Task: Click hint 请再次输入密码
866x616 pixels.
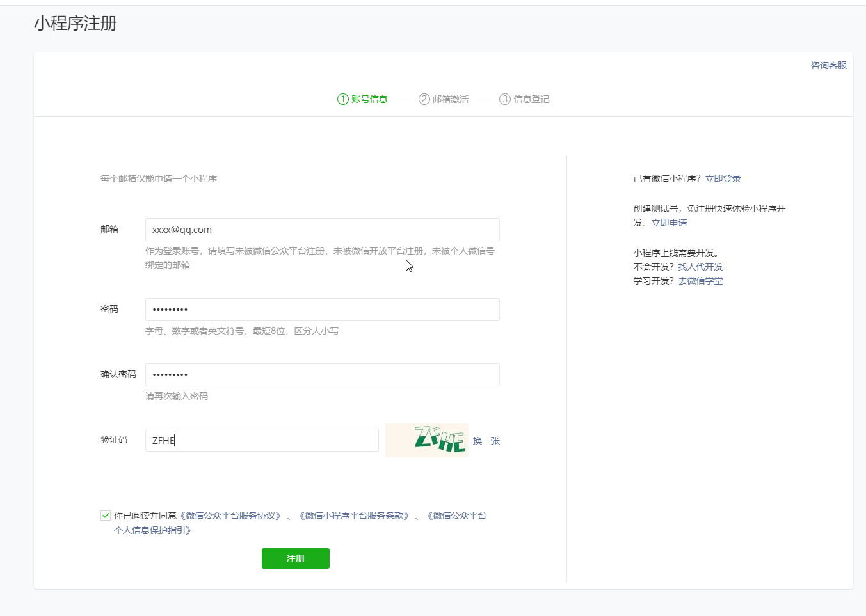Action: pos(177,396)
